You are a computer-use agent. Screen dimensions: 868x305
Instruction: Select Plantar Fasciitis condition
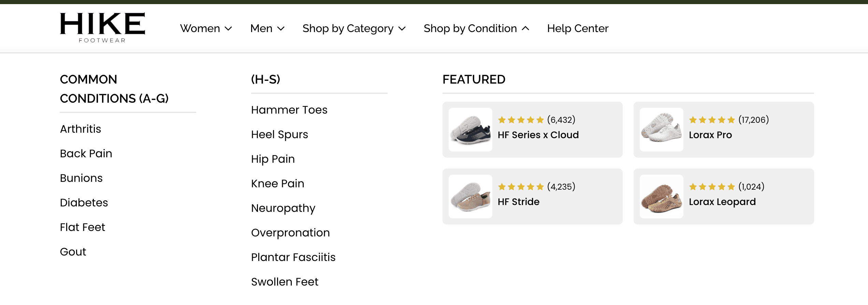pos(293,257)
